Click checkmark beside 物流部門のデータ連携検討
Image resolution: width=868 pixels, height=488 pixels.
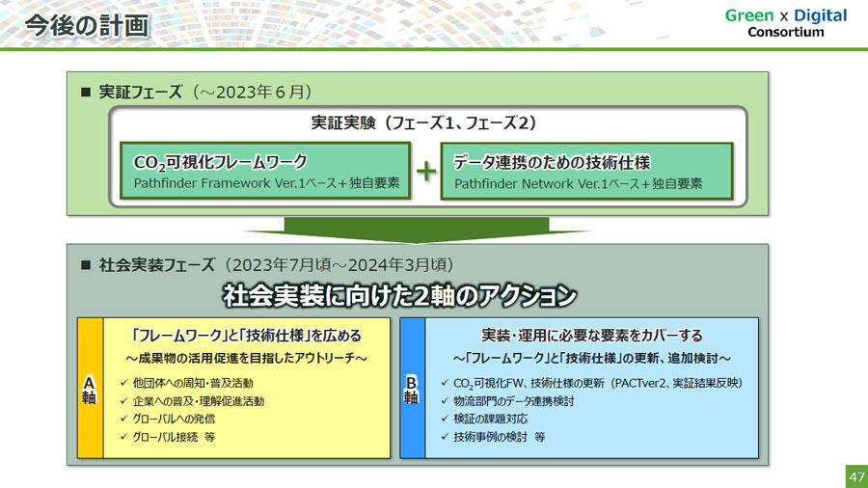click(x=445, y=400)
